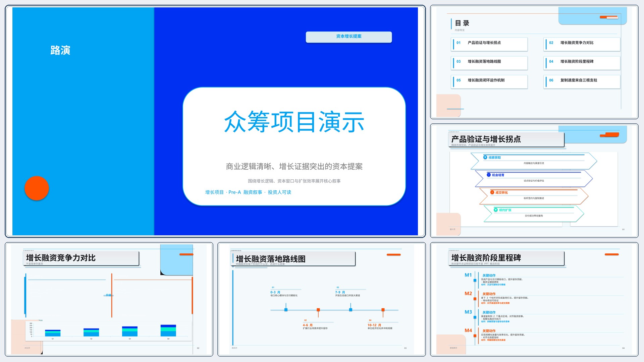
Task: Click the M3 milestone label
Action: pyautogui.click(x=468, y=312)
